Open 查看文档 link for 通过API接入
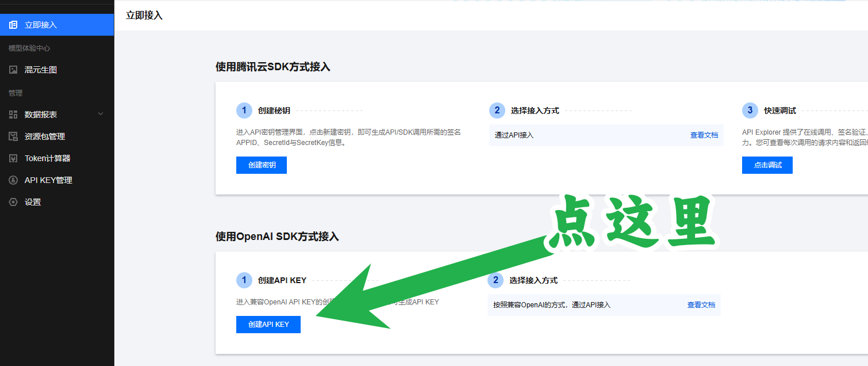The height and width of the screenshot is (366, 868). pyautogui.click(x=704, y=135)
